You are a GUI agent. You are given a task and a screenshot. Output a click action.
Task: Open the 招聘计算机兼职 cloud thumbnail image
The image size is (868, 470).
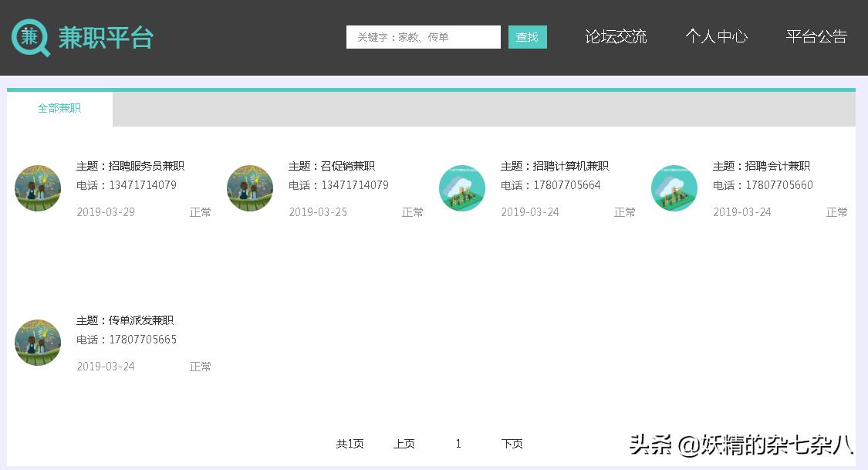coord(461,188)
